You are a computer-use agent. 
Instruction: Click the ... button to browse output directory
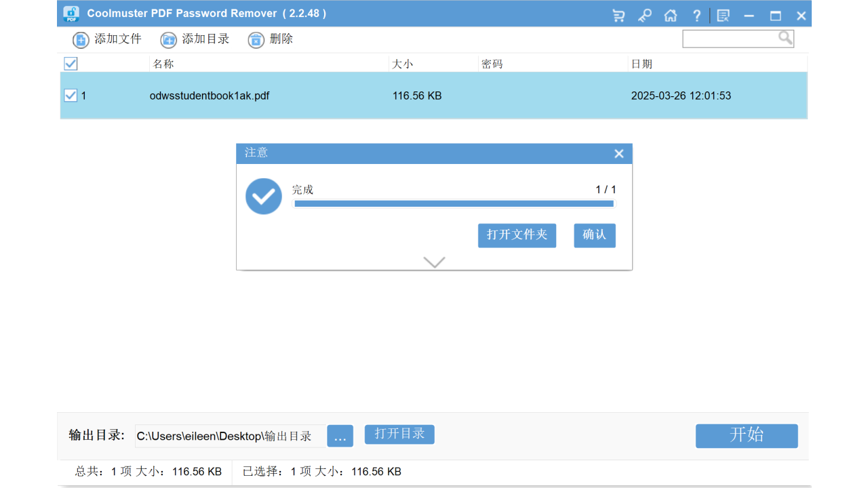tap(340, 436)
